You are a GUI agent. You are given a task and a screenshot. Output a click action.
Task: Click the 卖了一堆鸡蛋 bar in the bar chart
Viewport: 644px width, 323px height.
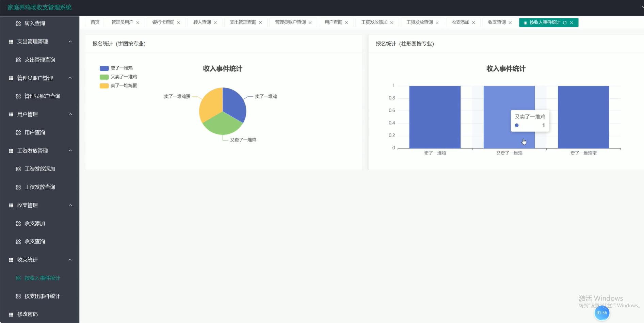click(583, 117)
